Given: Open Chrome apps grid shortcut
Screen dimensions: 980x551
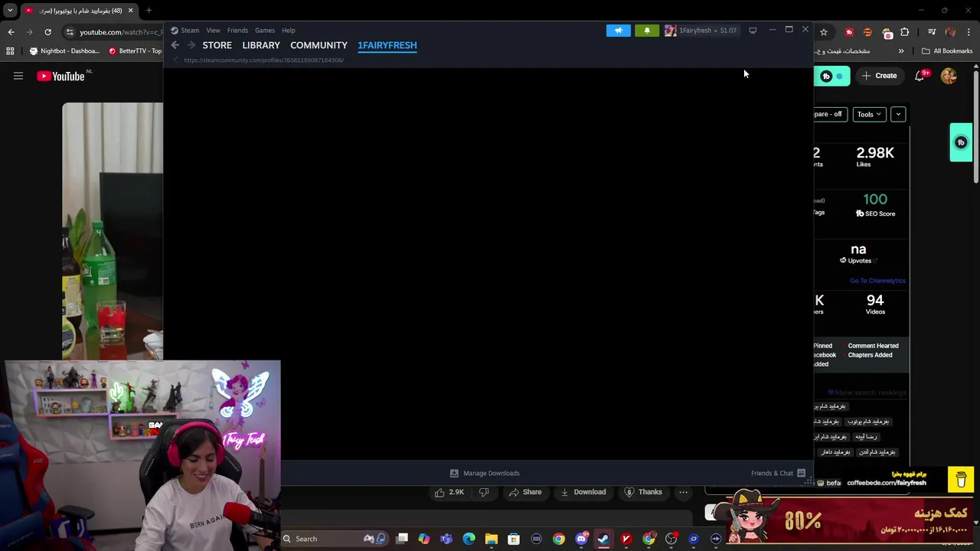Looking at the screenshot, I should click(x=10, y=51).
